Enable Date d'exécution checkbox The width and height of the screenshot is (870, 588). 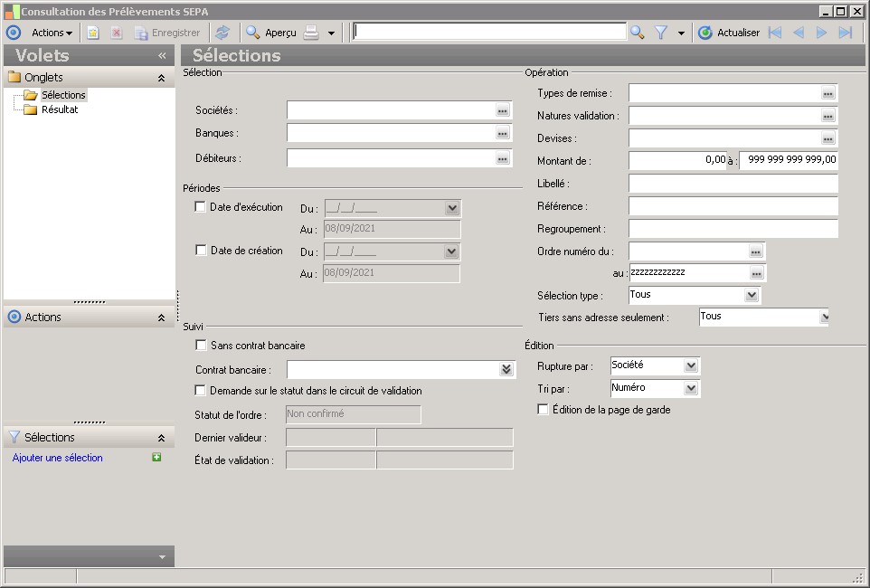click(x=201, y=207)
